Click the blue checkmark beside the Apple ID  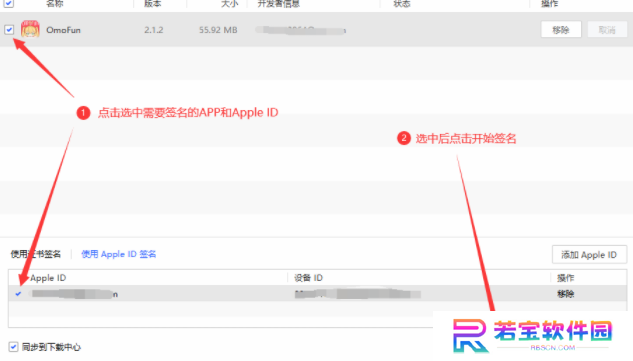coord(18,294)
